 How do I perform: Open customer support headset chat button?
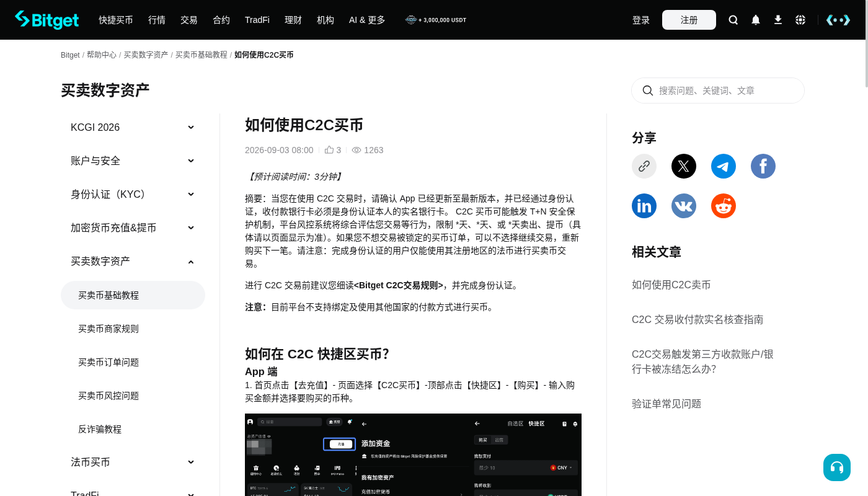837,467
